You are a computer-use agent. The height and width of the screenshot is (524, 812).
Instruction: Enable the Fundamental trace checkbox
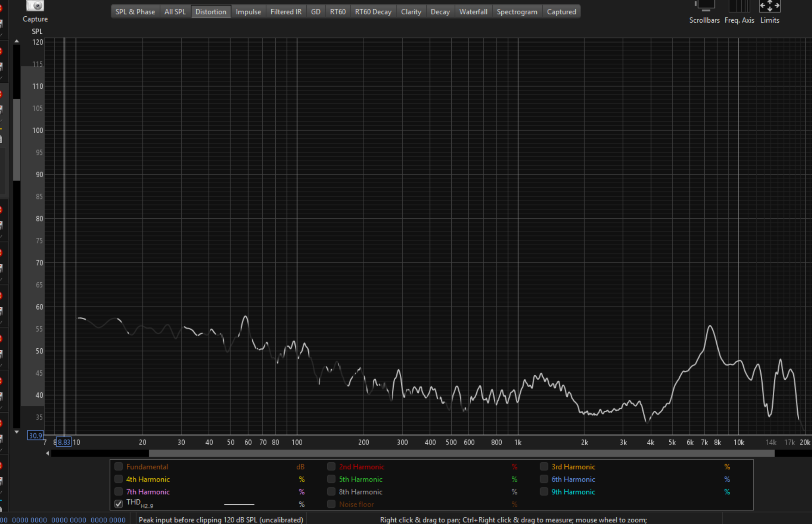[x=118, y=466]
